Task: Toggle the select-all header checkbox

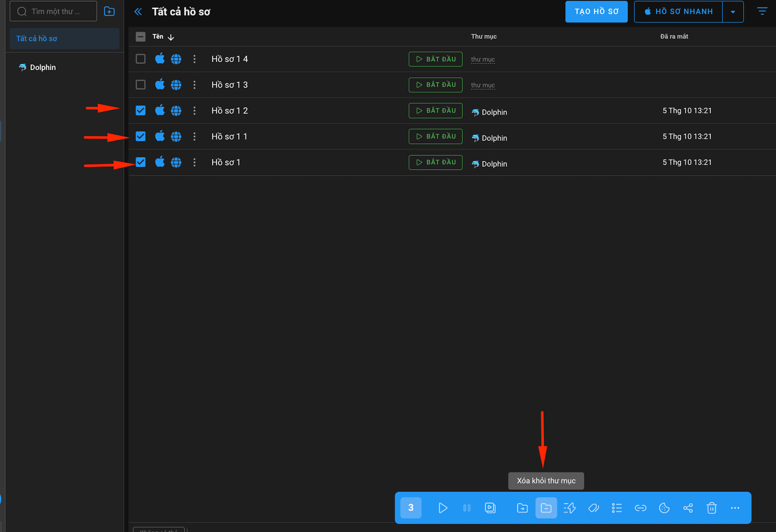Action: [x=141, y=36]
